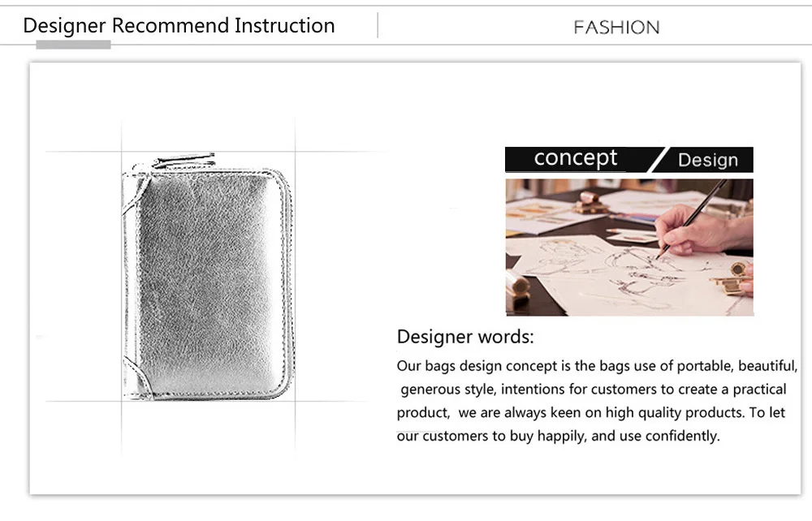
Task: Open the designer sketching photo
Action: tap(629, 248)
